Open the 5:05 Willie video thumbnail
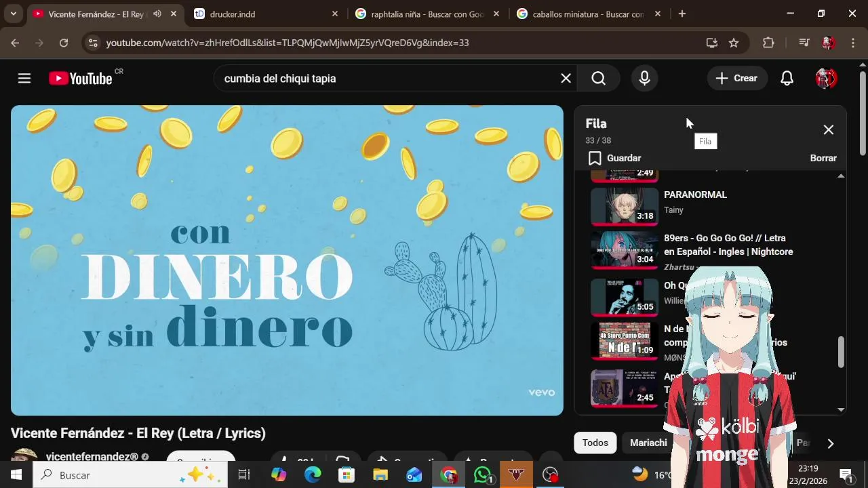 tap(624, 296)
